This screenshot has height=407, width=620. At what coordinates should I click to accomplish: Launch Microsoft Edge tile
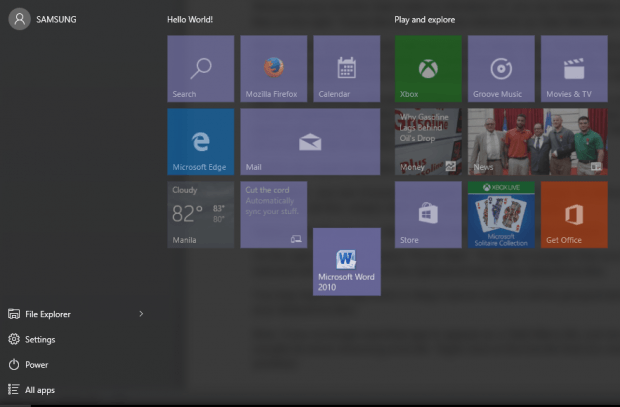tap(200, 142)
